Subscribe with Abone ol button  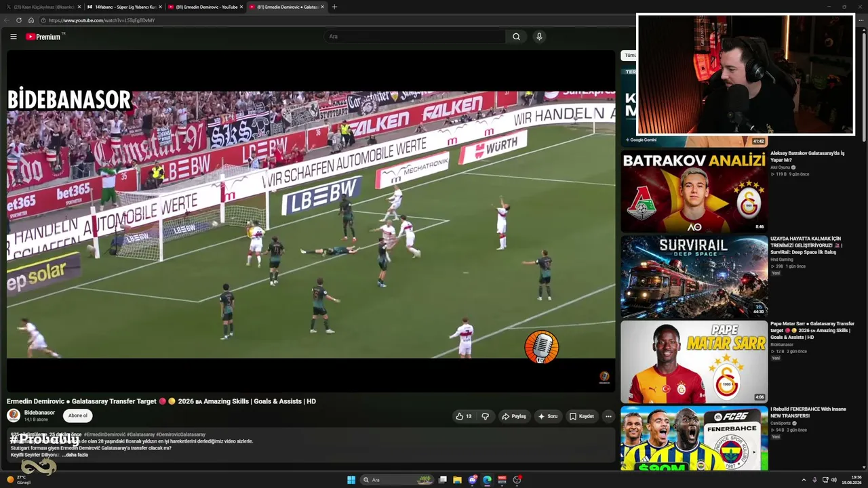(78, 415)
